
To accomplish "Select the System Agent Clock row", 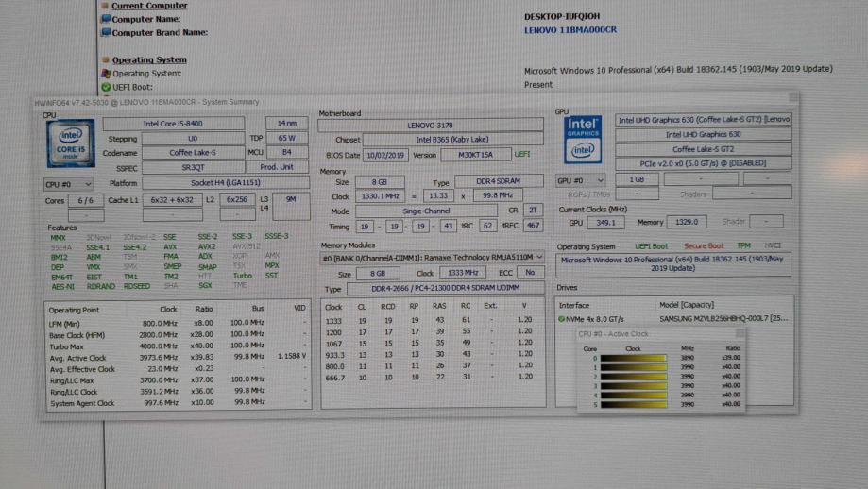I will [178, 403].
